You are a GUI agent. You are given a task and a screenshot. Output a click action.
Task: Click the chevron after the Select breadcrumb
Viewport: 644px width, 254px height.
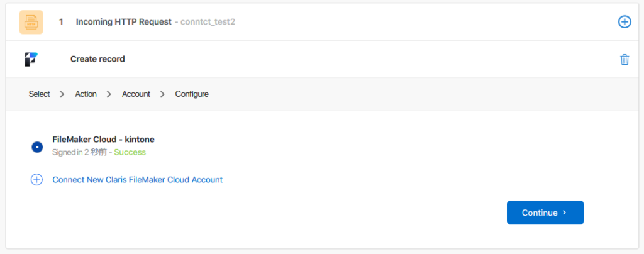[62, 94]
